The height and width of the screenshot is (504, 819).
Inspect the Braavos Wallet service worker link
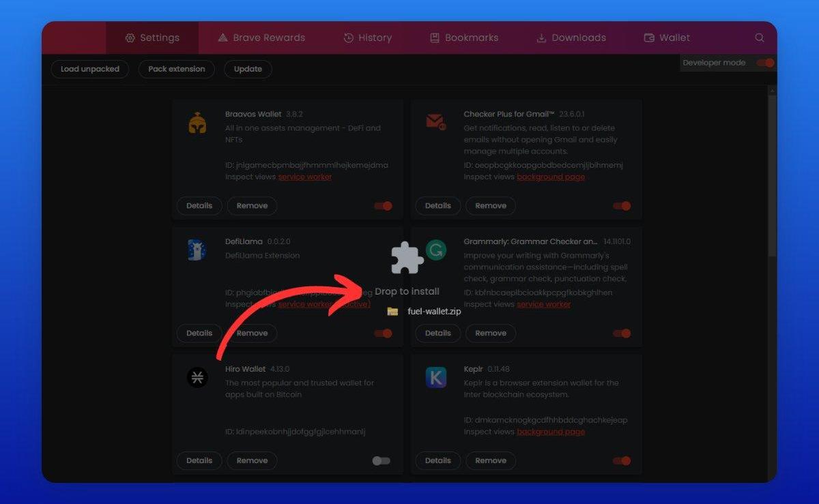[305, 177]
